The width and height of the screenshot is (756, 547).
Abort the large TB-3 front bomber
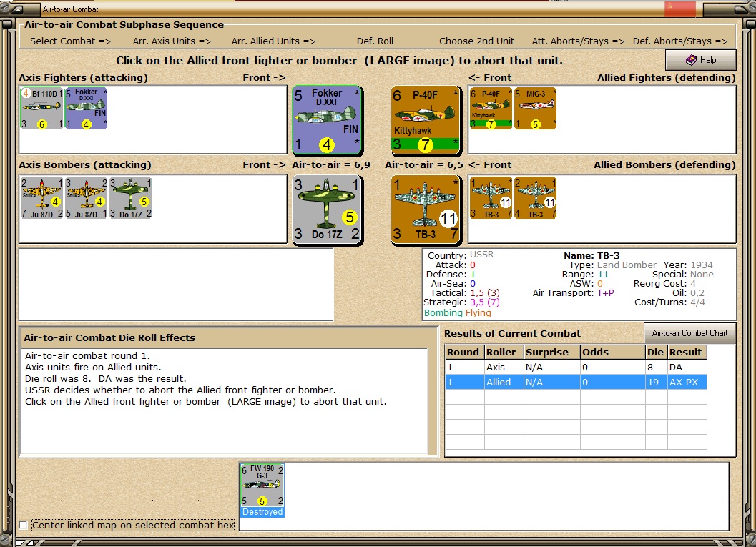426,210
